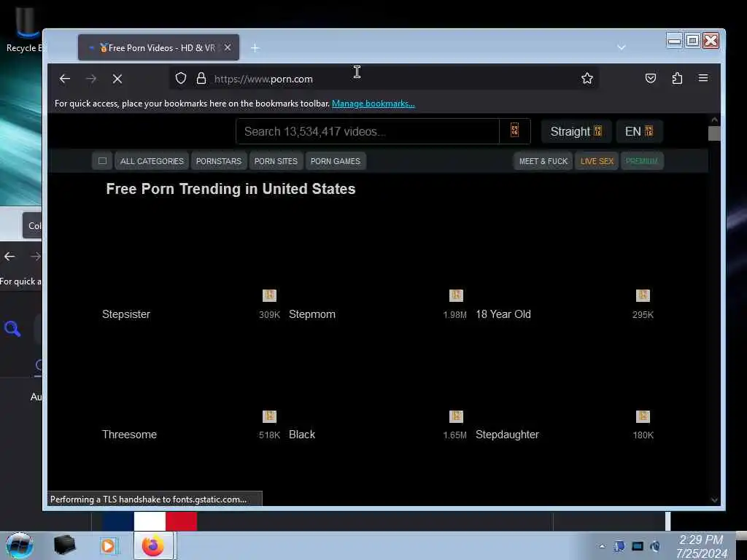The width and height of the screenshot is (747, 560).
Task: Click the square menu icon left of All Categories
Action: pos(102,161)
